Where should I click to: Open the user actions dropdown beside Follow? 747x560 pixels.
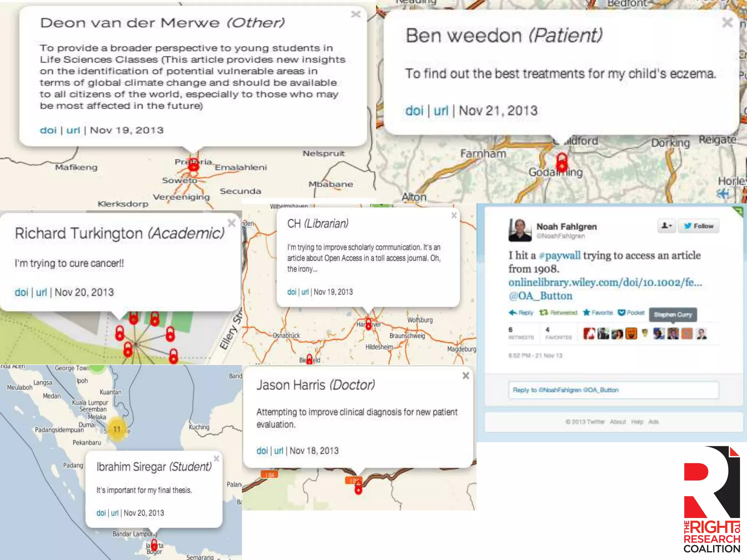(666, 226)
